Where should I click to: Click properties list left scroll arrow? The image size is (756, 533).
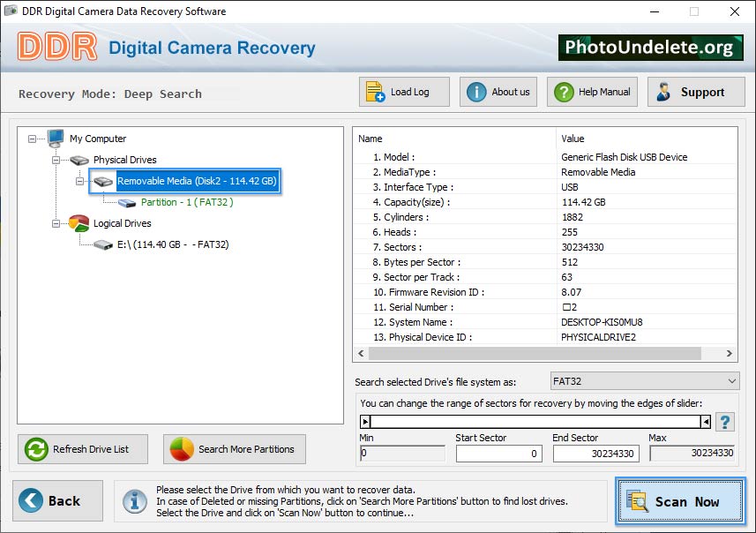(361, 354)
